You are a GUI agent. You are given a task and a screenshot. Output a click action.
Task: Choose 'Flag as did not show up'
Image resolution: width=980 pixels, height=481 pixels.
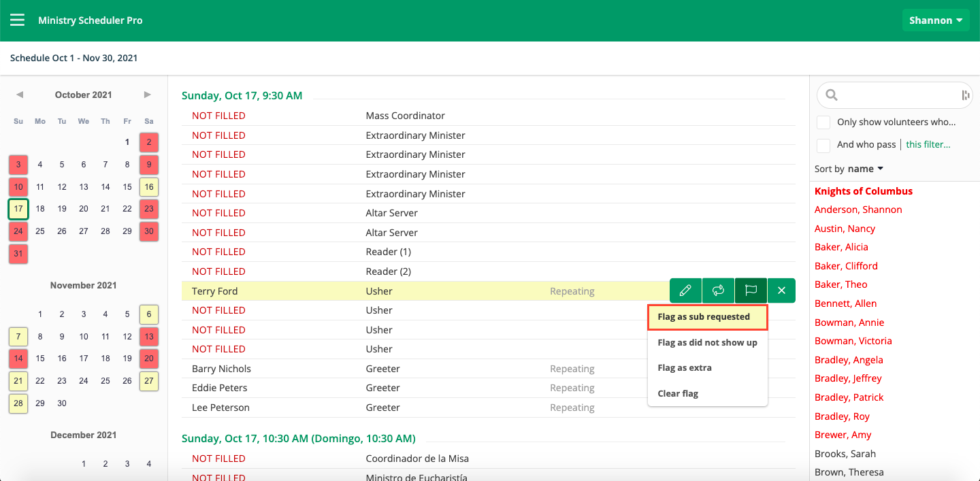[707, 342]
